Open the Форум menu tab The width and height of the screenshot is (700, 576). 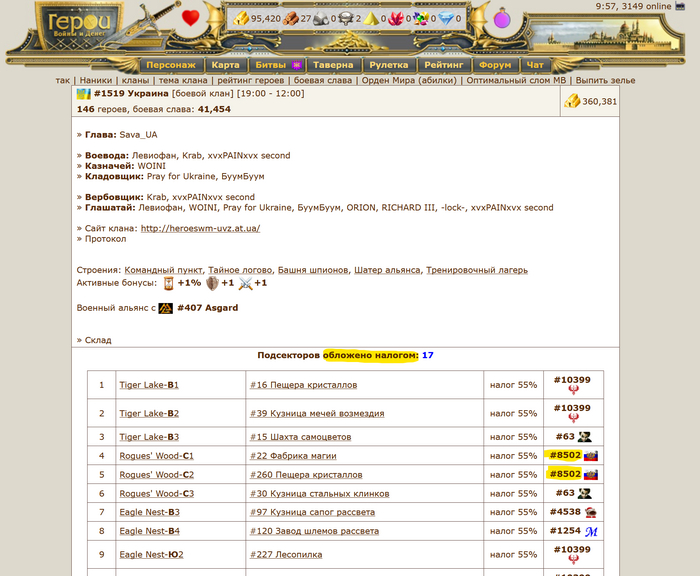click(x=494, y=65)
